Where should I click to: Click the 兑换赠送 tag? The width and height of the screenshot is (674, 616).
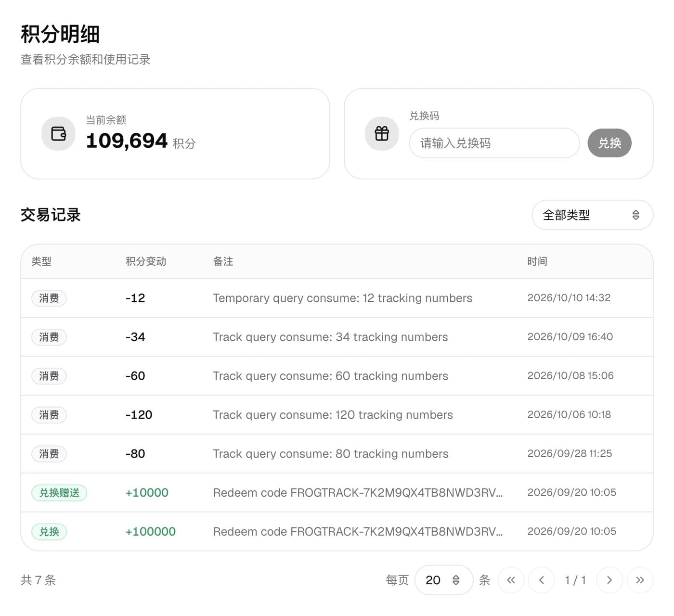pos(59,493)
